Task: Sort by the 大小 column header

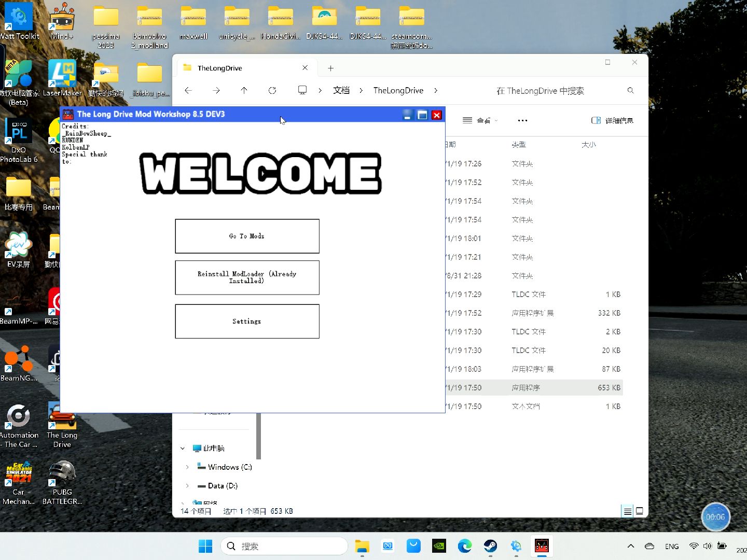Action: [x=589, y=145]
